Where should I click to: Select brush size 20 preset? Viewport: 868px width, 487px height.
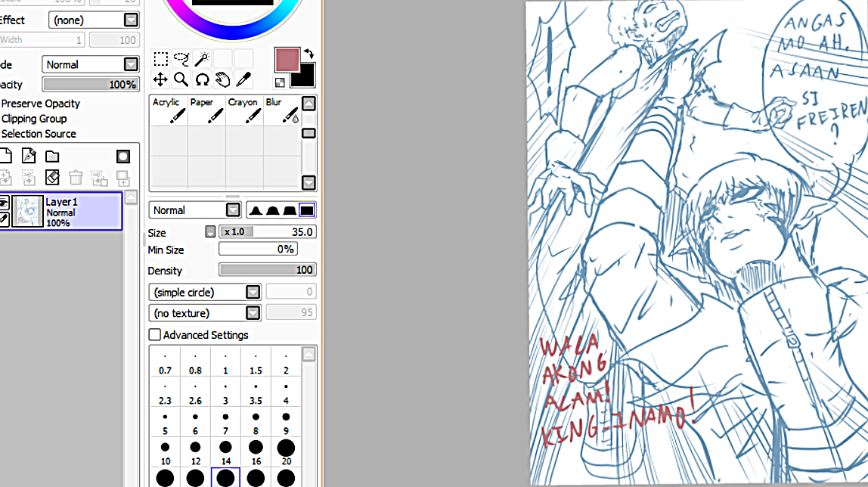point(286,454)
